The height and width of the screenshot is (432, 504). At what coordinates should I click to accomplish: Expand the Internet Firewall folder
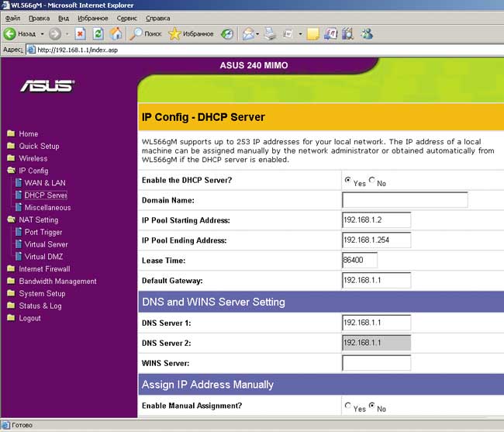tap(11, 269)
